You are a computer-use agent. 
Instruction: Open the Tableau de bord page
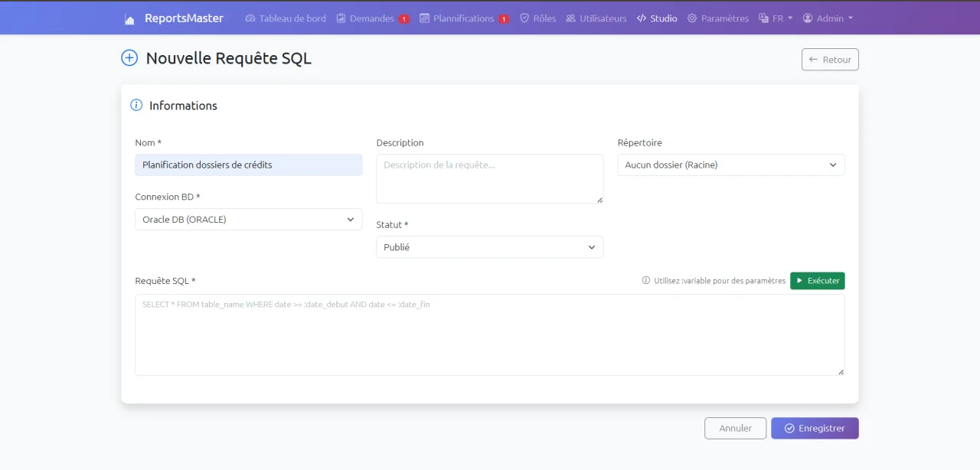coord(286,18)
